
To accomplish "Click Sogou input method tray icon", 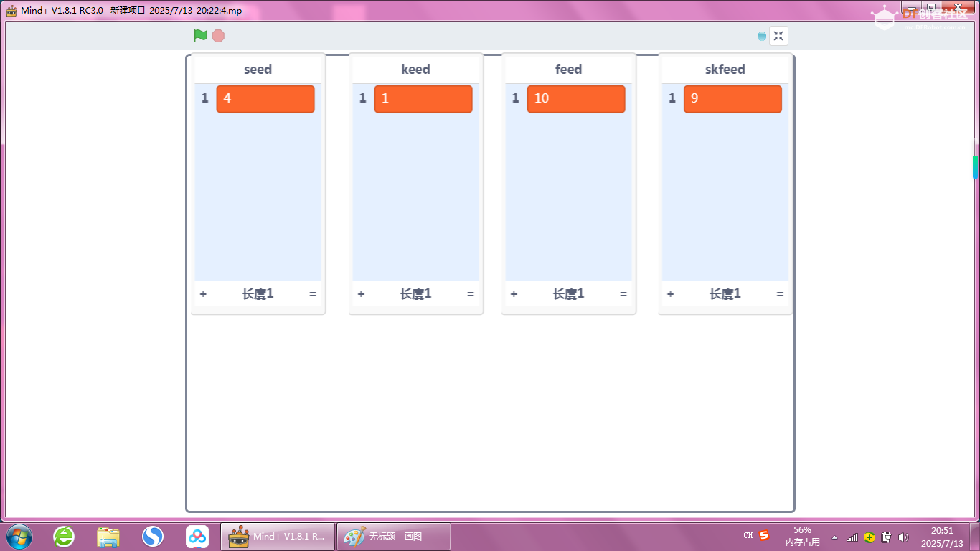I will coord(764,535).
